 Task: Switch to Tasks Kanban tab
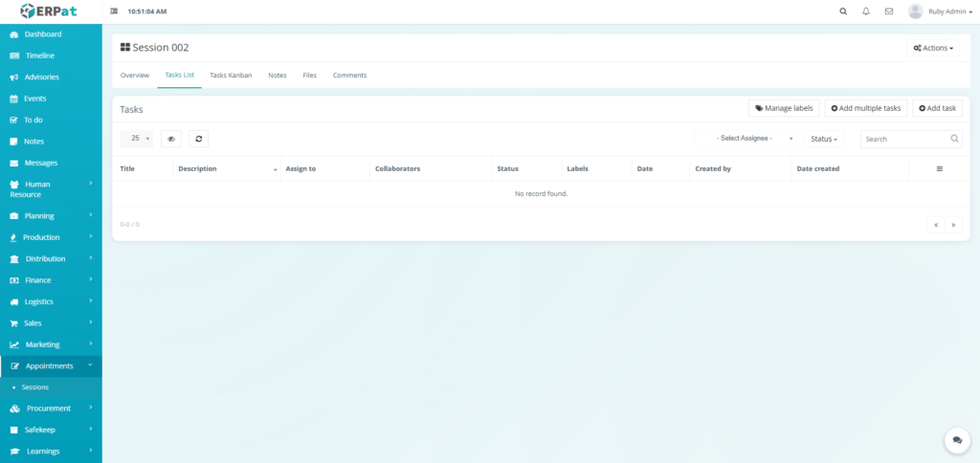click(x=231, y=75)
